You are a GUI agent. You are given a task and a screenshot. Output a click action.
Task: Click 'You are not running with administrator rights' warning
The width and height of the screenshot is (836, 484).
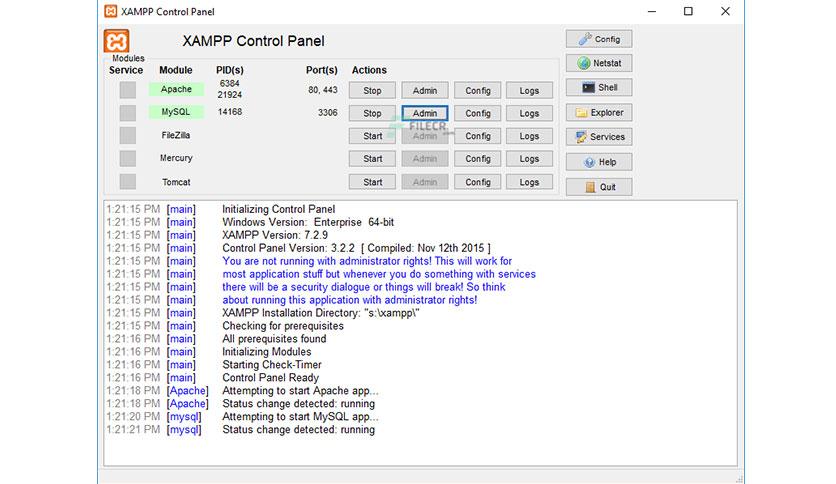point(367,261)
